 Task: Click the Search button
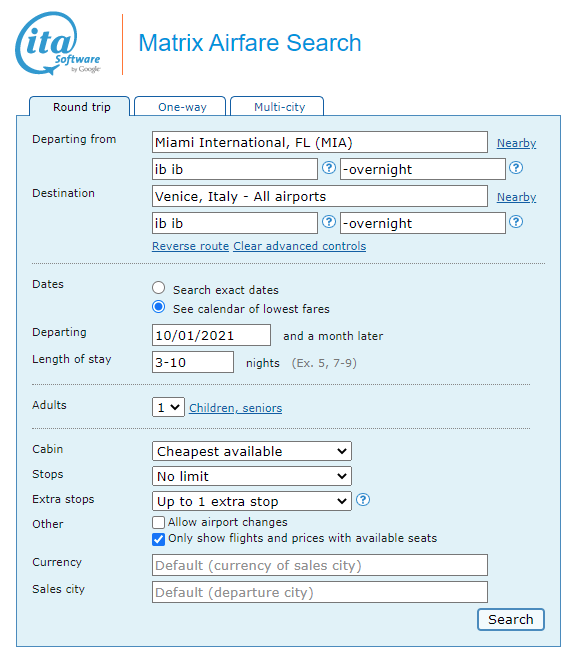coord(511,620)
